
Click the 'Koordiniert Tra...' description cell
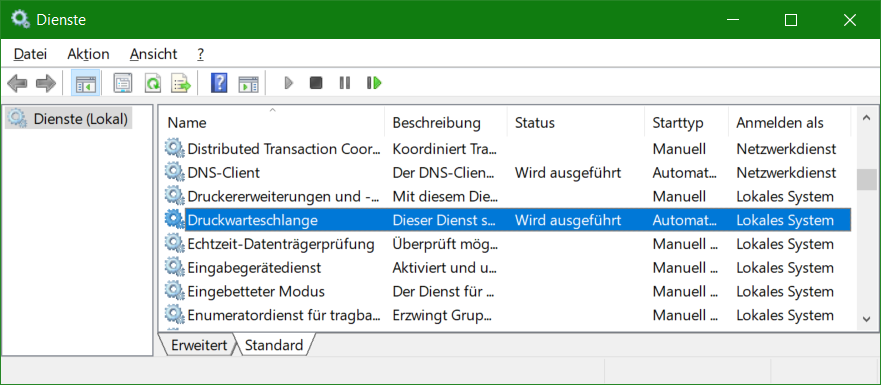pyautogui.click(x=444, y=149)
